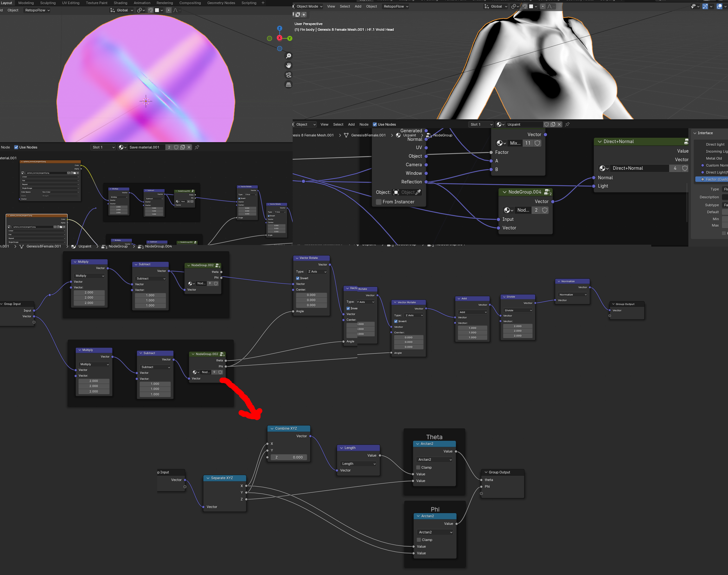Viewport: 728px width, 575px height.
Task: Unlink Save material.001 with the X icon
Action: 189,147
